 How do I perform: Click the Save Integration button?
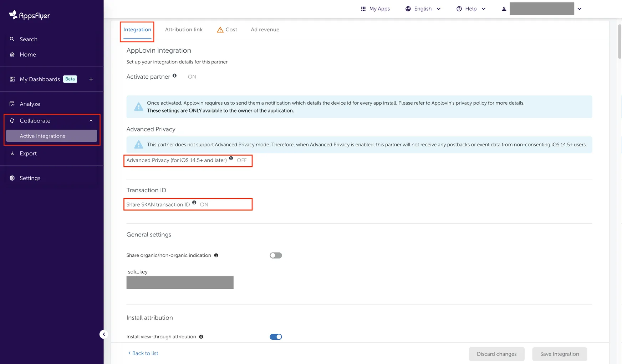[559, 354]
